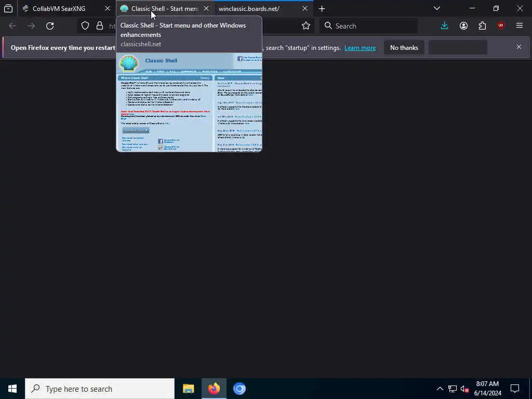The image size is (532, 399).
Task: Close the CollabVM SearXNG tab
Action: click(108, 8)
